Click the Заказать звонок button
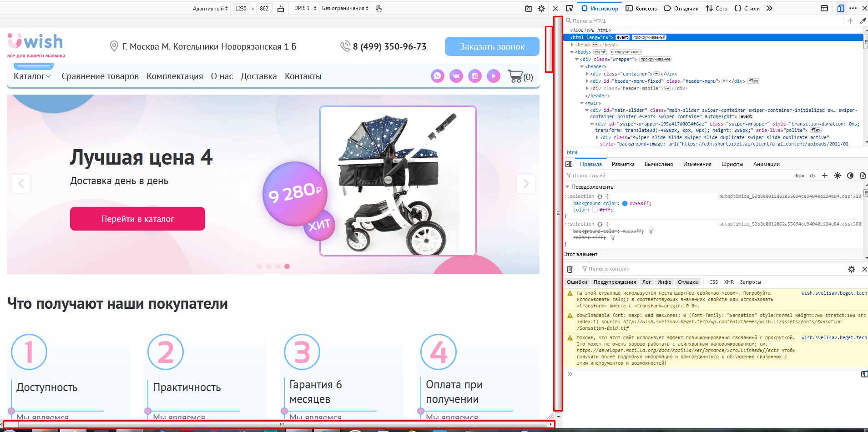 pos(492,46)
